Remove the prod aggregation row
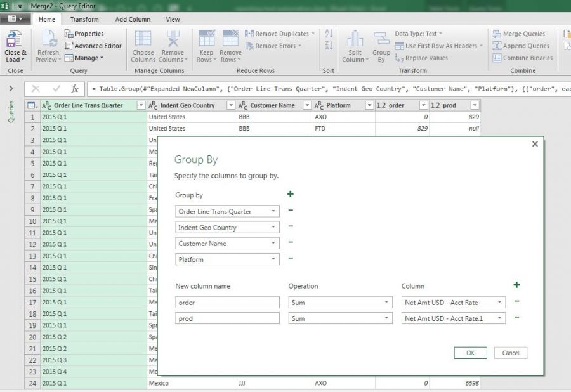This screenshot has width=571, height=392. (x=516, y=317)
